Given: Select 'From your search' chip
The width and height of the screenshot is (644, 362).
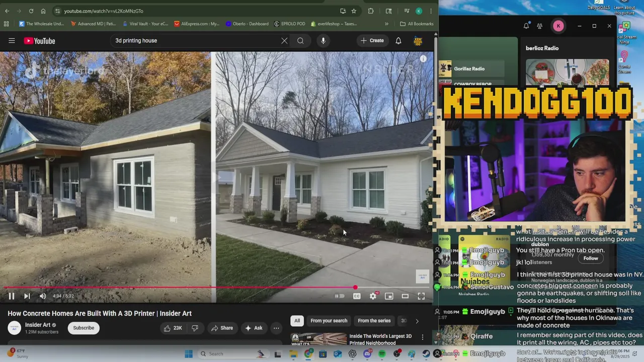Looking at the screenshot, I should coord(329,321).
